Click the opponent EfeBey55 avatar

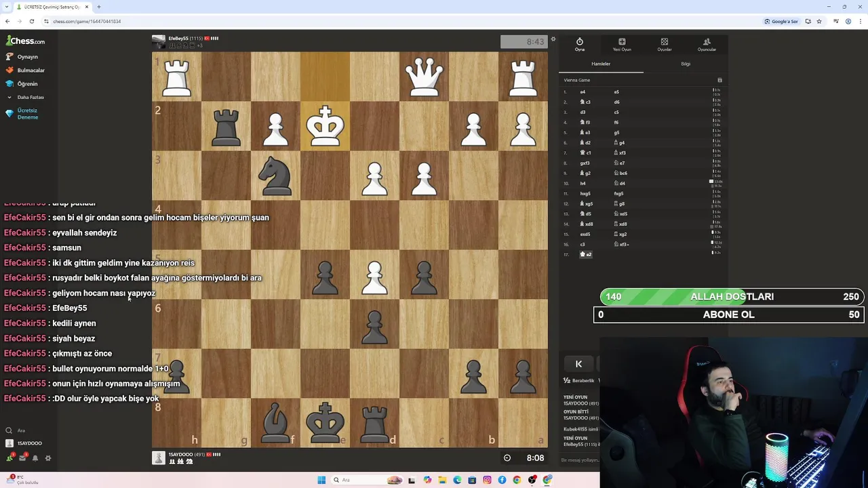click(x=159, y=42)
